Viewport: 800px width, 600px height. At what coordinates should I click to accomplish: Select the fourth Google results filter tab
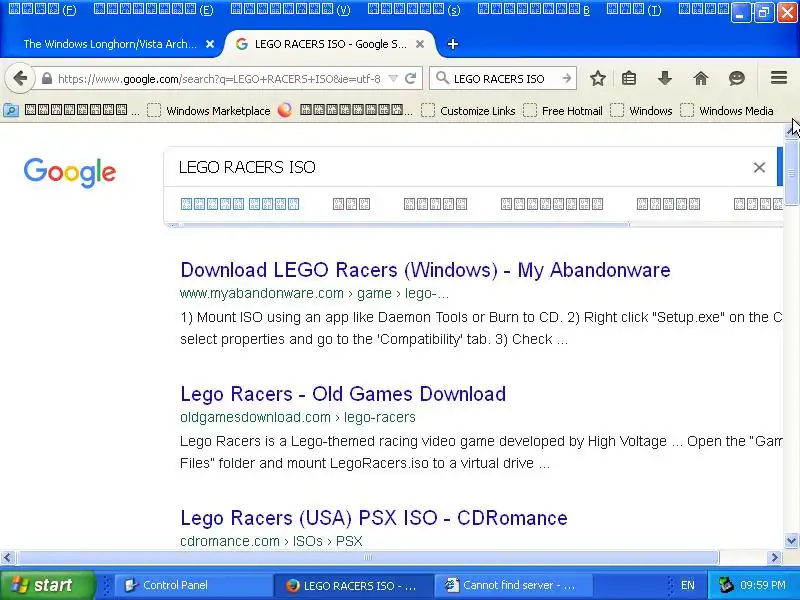552,204
